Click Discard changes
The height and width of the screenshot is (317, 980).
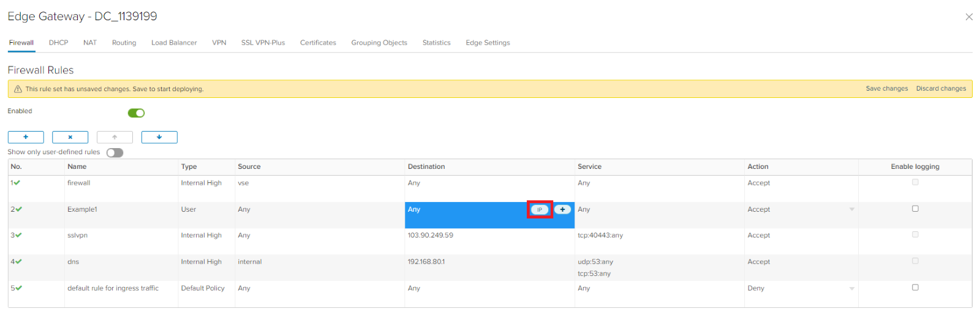941,89
